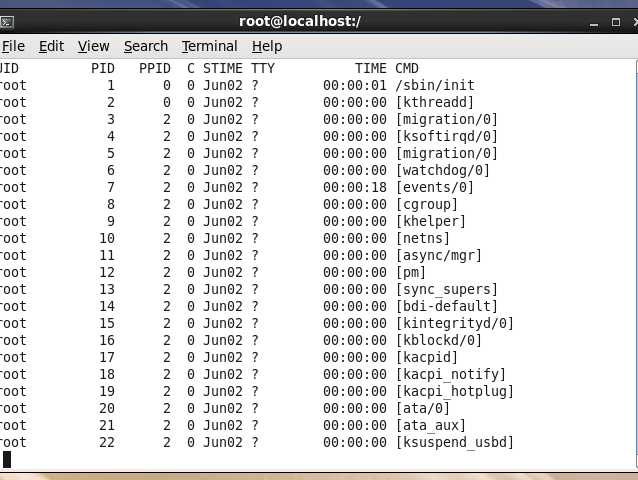The width and height of the screenshot is (638, 480).
Task: Minimize the root@localhost terminal window
Action: 594,23
